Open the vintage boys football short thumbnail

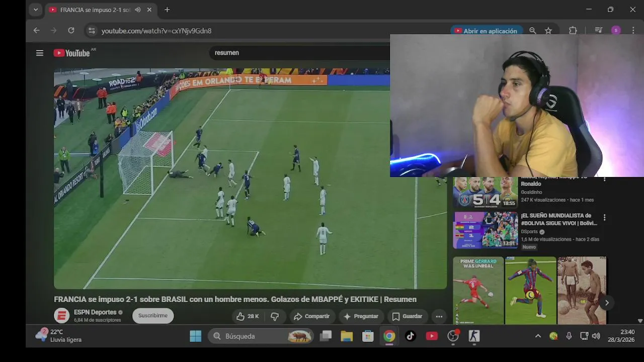click(582, 291)
